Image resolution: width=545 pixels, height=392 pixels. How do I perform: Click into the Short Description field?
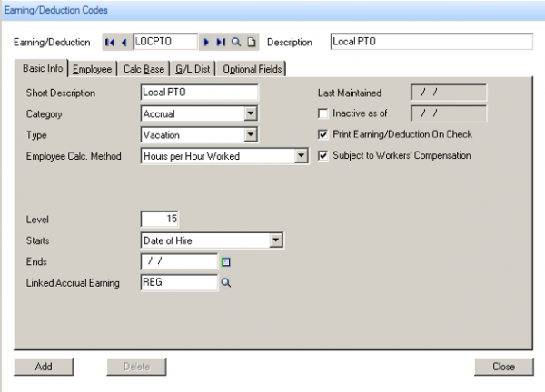pyautogui.click(x=199, y=93)
